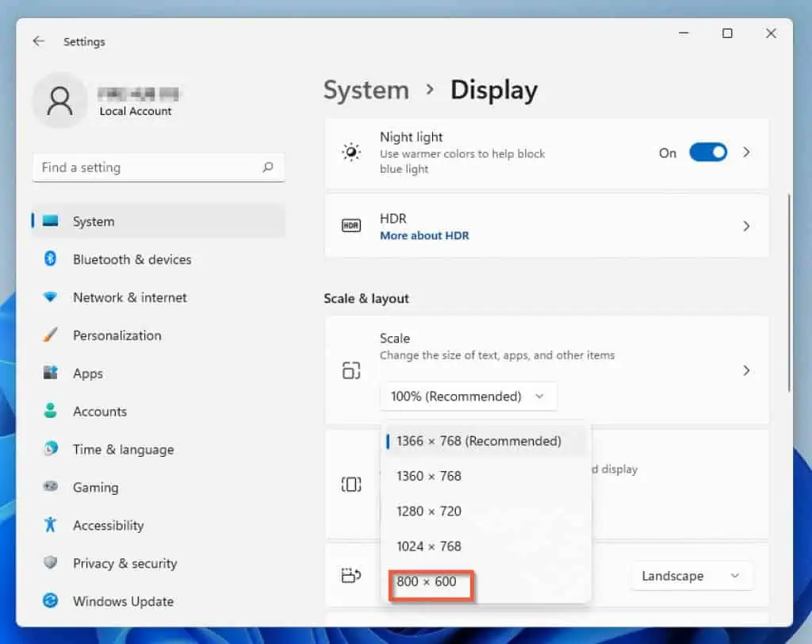Open Bluetooth & devices settings
Viewport: 812px width, 644px height.
132,259
